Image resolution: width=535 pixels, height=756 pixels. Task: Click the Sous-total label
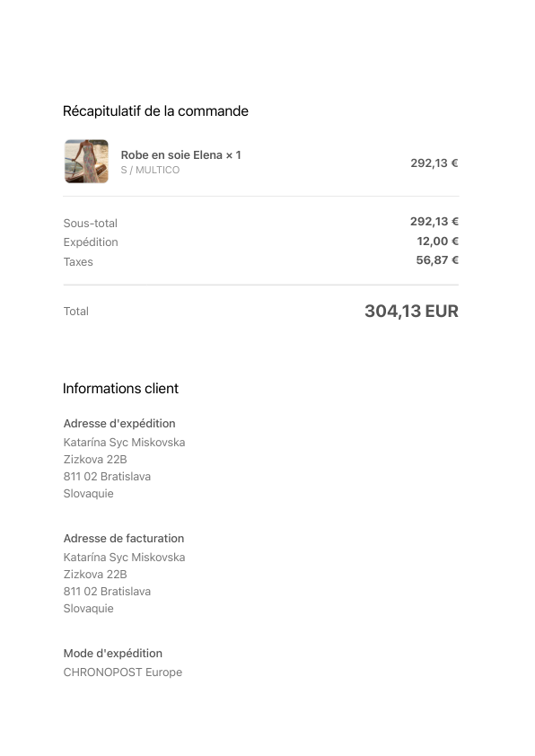tap(91, 224)
